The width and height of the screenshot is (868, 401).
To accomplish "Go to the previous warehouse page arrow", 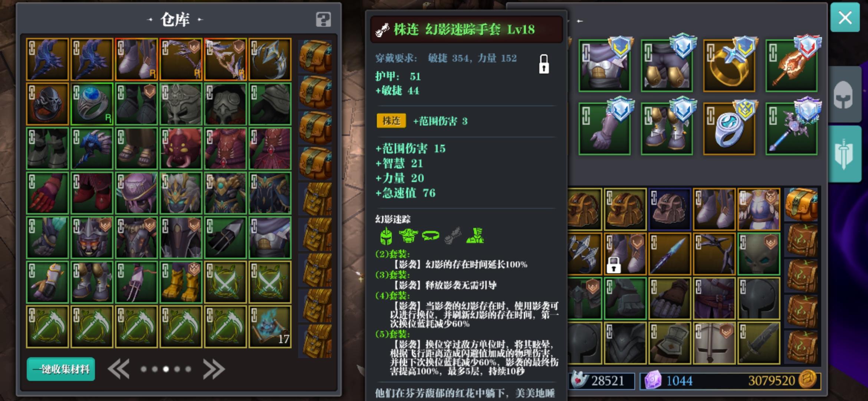I will pyautogui.click(x=119, y=369).
